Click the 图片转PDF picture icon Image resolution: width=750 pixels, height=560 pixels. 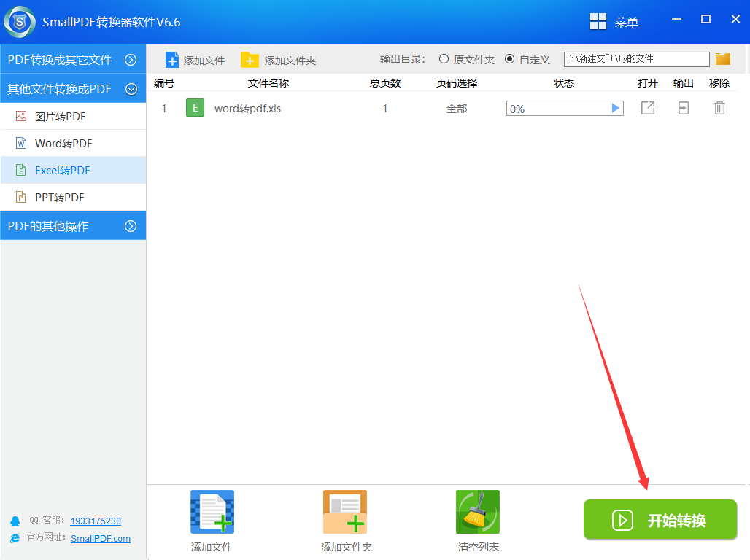pos(21,116)
